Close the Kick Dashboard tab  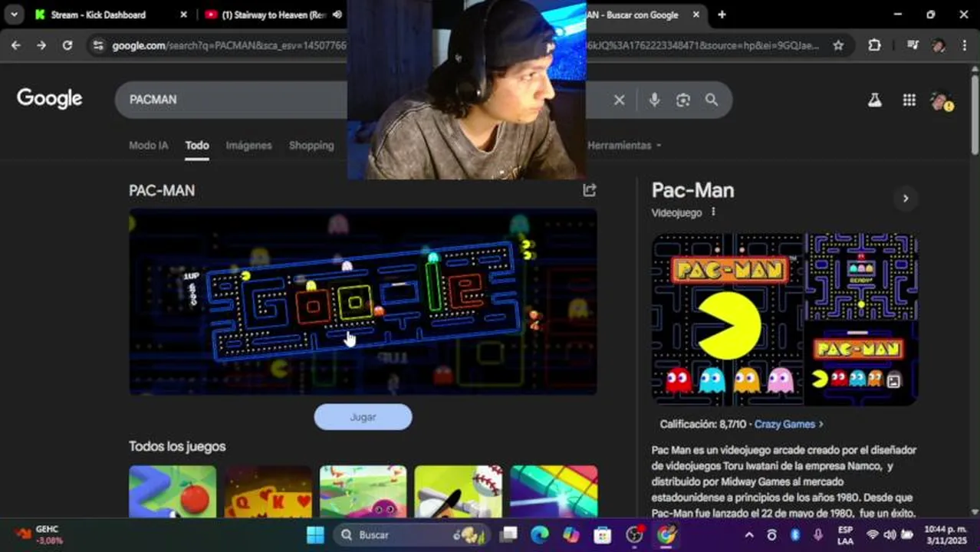(183, 15)
